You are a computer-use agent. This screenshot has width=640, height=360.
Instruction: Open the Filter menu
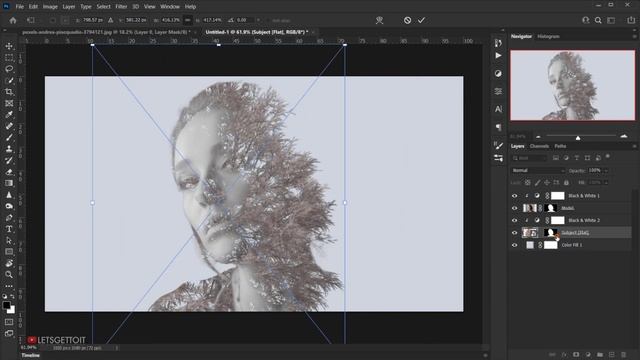121,7
